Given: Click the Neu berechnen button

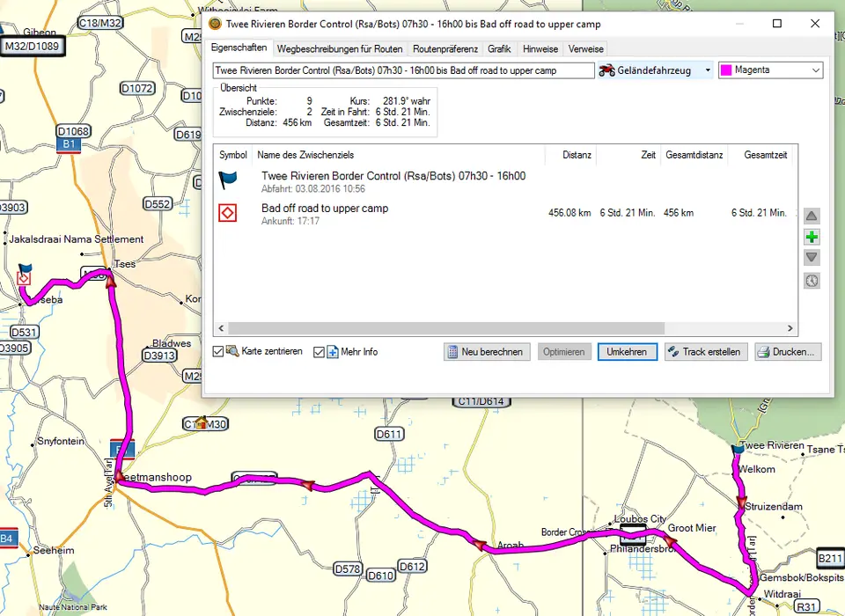Looking at the screenshot, I should 487,352.
